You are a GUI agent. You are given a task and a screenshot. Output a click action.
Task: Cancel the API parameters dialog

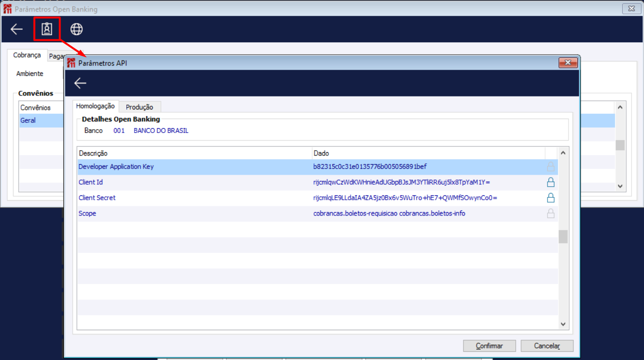pyautogui.click(x=547, y=346)
